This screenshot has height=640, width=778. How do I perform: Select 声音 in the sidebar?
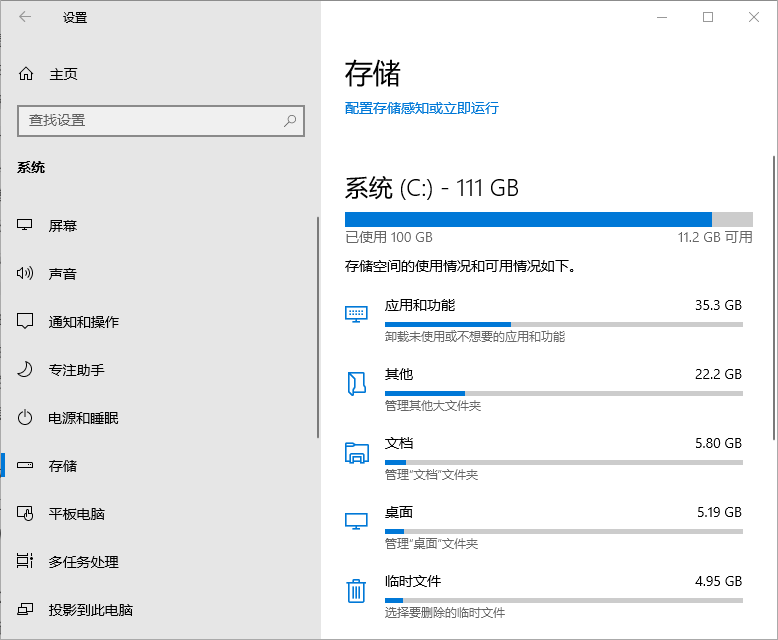coord(63,274)
